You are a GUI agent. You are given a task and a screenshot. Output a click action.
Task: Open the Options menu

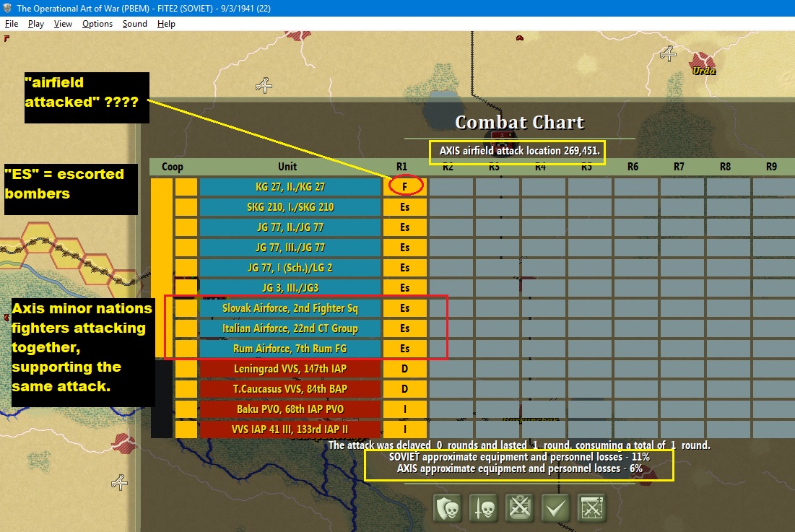coord(97,24)
